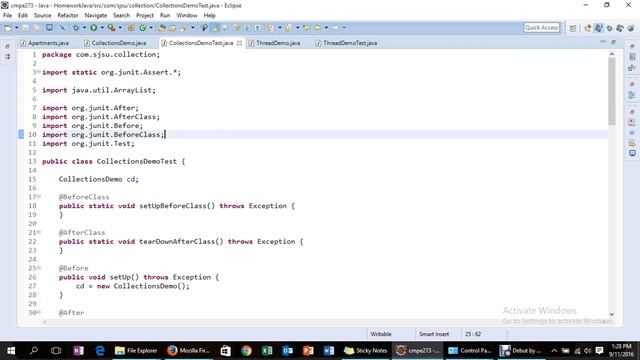Click the green Run button
The image size is (640, 360).
pos(93,28)
